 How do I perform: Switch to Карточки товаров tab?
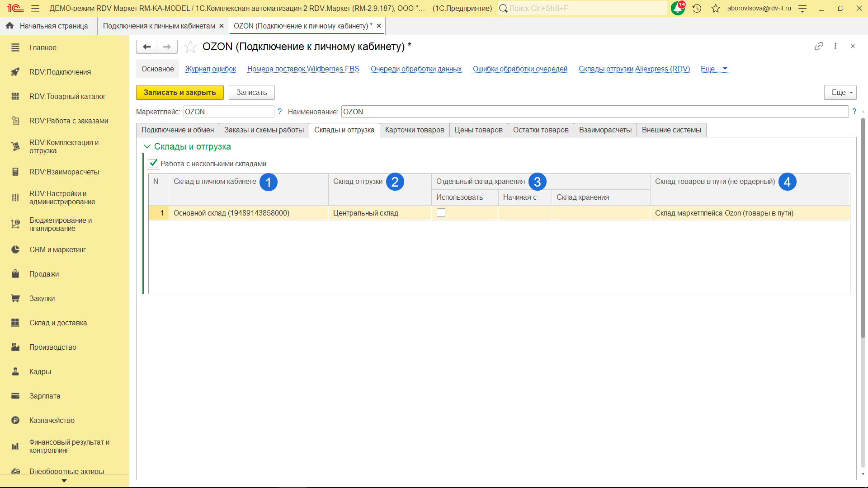pos(414,130)
